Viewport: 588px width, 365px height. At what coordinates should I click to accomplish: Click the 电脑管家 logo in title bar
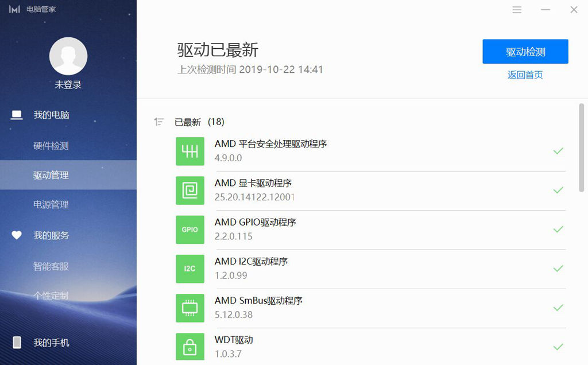coord(14,9)
